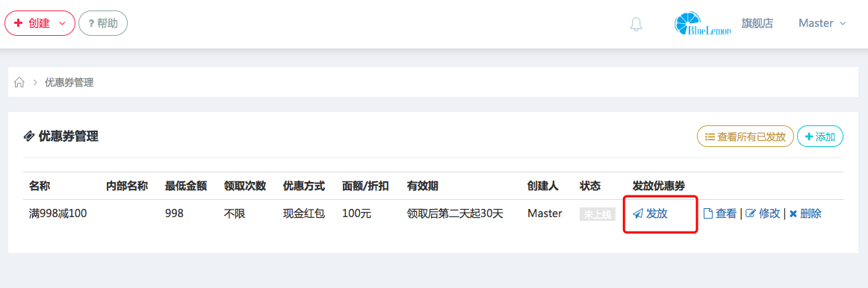Click the BlueLemon logo
Image resolution: width=868 pixels, height=288 pixels.
pyautogui.click(x=702, y=24)
